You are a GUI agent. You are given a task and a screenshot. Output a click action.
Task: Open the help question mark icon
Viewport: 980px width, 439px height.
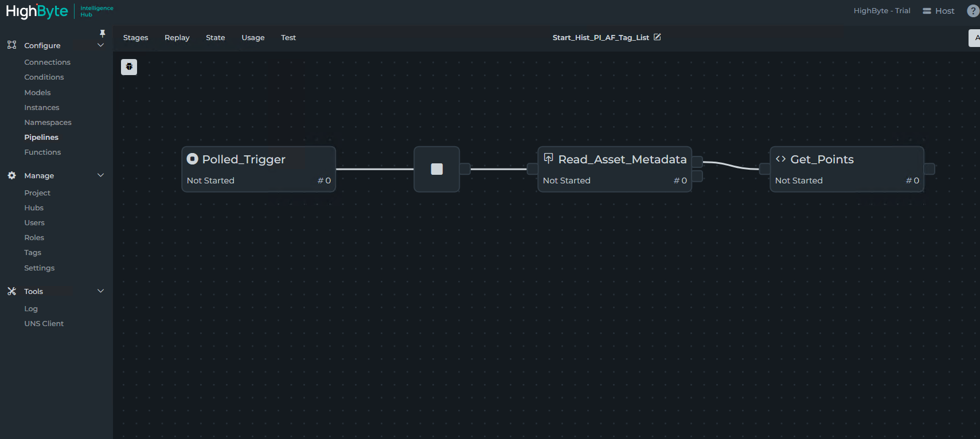coord(973,11)
